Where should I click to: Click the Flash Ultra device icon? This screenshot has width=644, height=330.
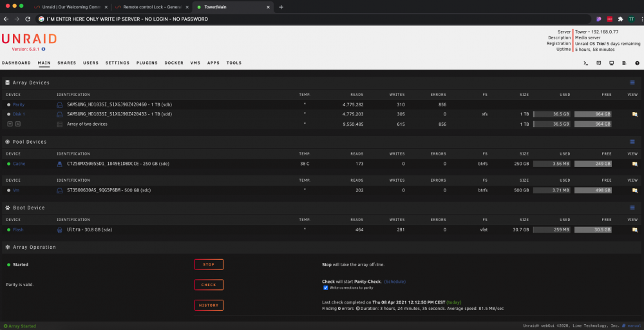[59, 229]
